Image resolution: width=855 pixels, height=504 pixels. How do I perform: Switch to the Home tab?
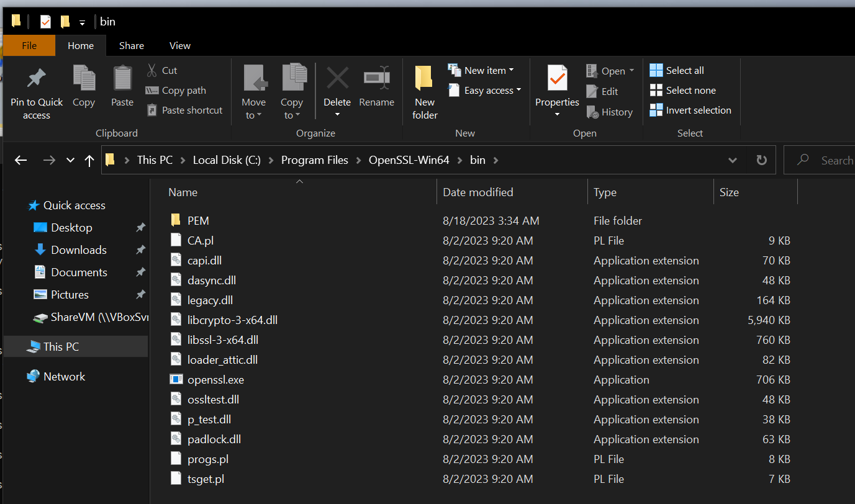click(x=81, y=46)
